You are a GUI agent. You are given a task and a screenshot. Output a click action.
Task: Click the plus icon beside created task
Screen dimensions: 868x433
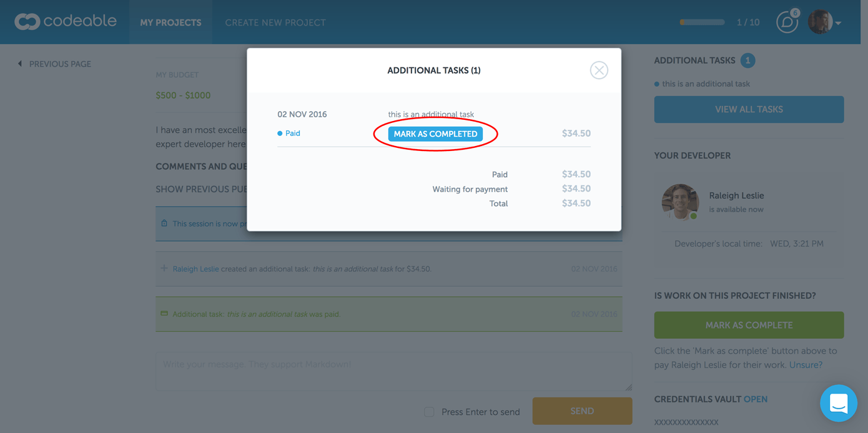(164, 268)
